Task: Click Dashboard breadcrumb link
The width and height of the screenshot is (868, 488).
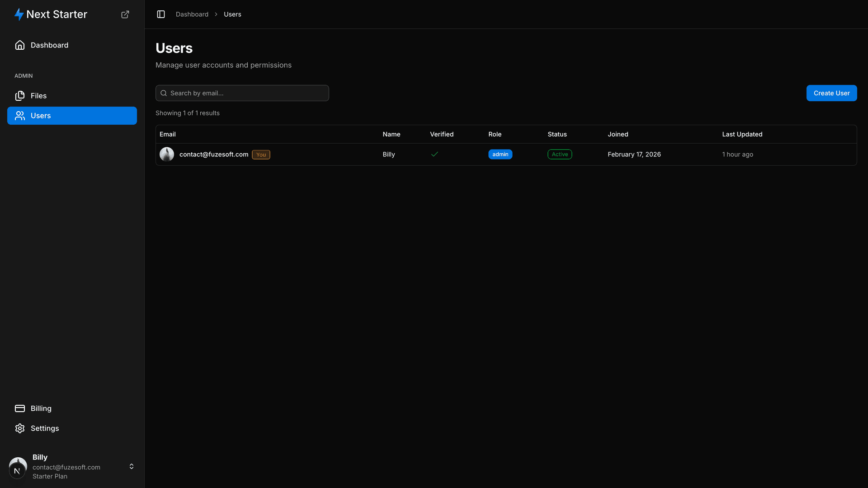Action: click(192, 14)
